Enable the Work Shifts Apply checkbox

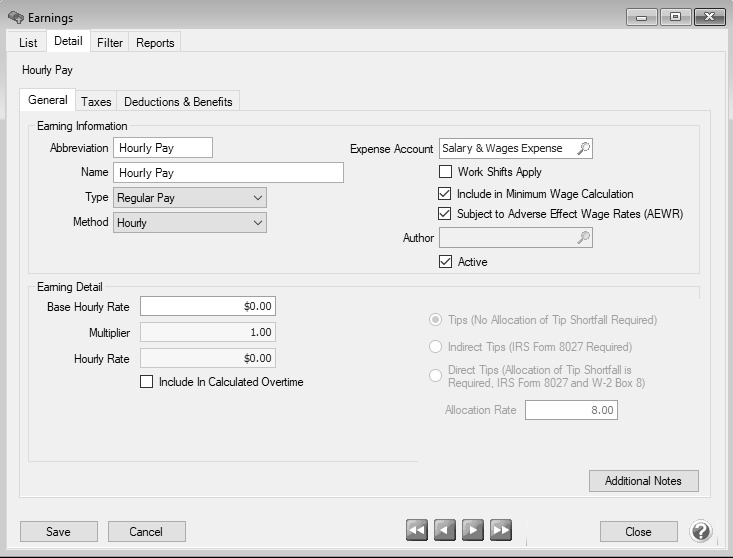coord(446,172)
